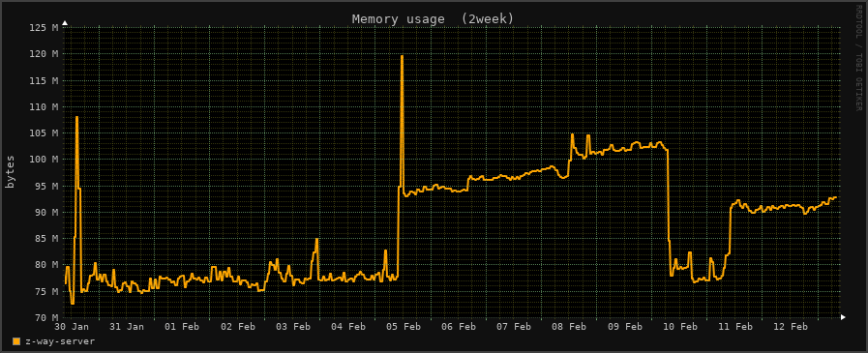Click the white x-axis right arrowhead

(x=843, y=317)
